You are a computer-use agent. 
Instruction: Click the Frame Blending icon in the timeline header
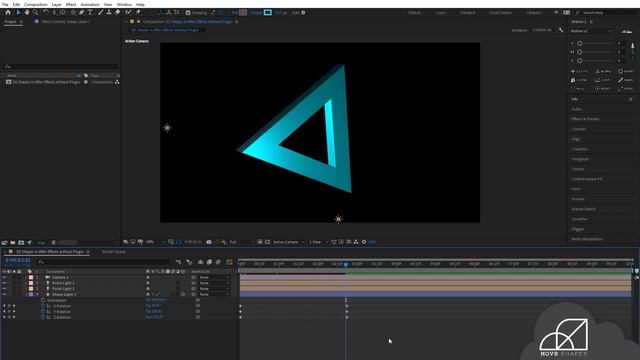[209, 262]
